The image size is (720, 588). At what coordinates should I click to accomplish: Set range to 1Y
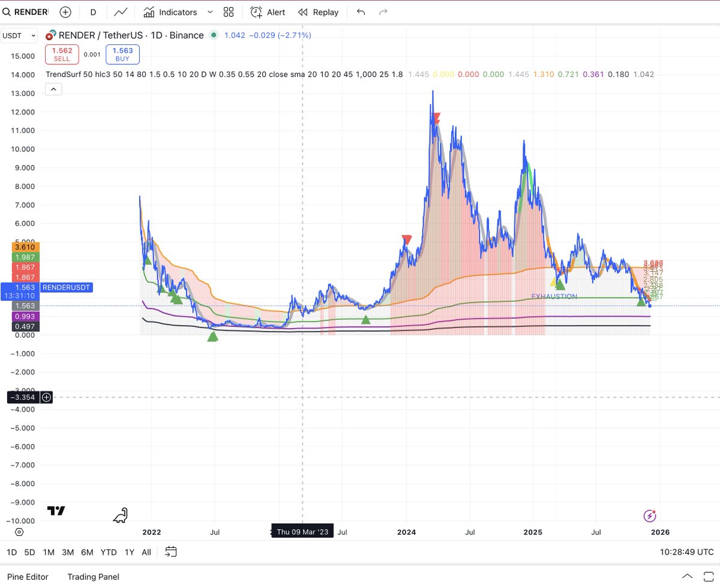click(129, 552)
